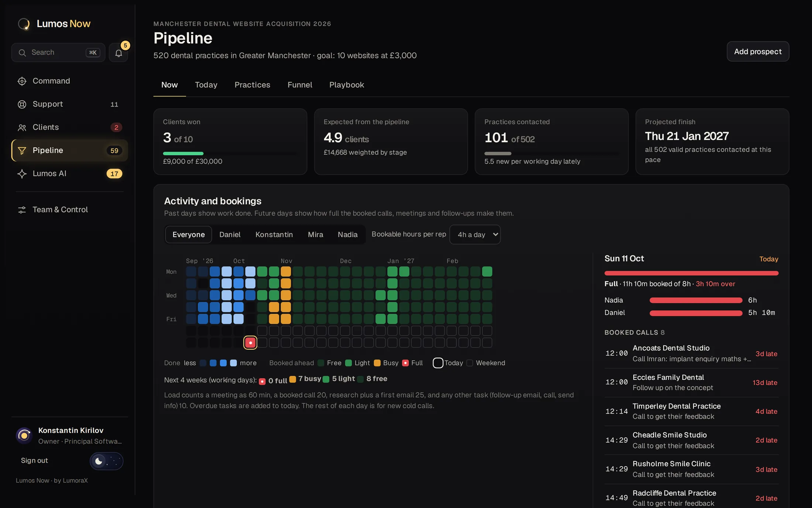
Task: Click Daniel's 5h 10m load bar
Action: click(x=696, y=313)
